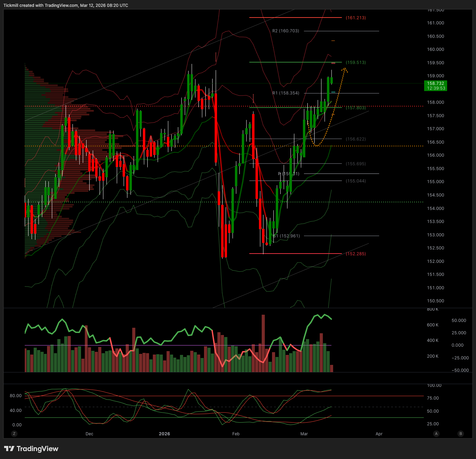Click the red (161.213) level label
This screenshot has height=459, width=476.
pyautogui.click(x=356, y=18)
